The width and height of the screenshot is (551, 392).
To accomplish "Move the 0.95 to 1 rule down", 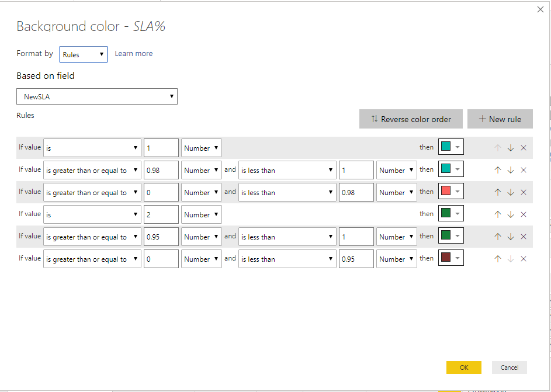I will (511, 237).
